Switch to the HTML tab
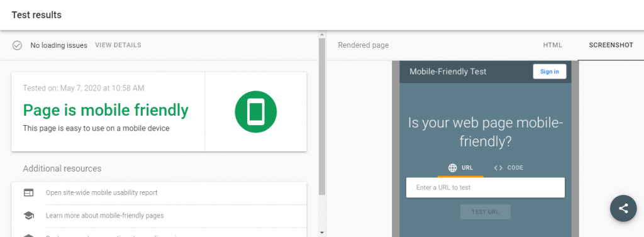Image resolution: width=644 pixels, height=237 pixels. point(552,45)
